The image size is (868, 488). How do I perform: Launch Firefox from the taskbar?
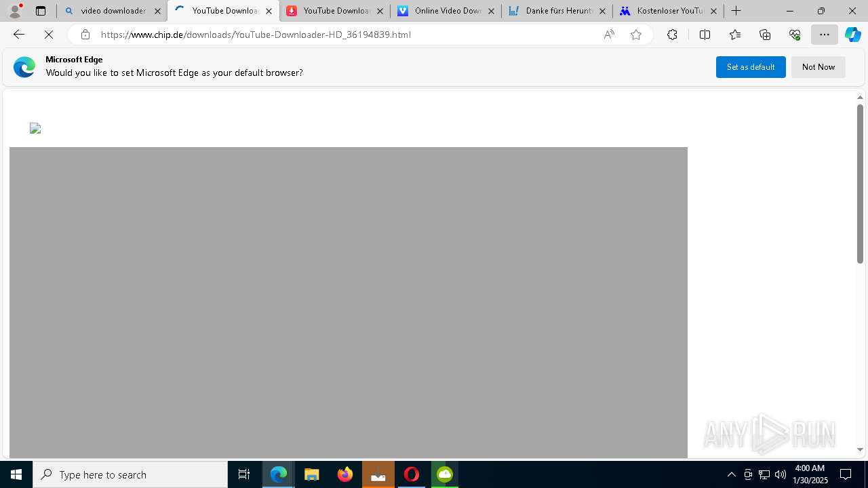(345, 474)
